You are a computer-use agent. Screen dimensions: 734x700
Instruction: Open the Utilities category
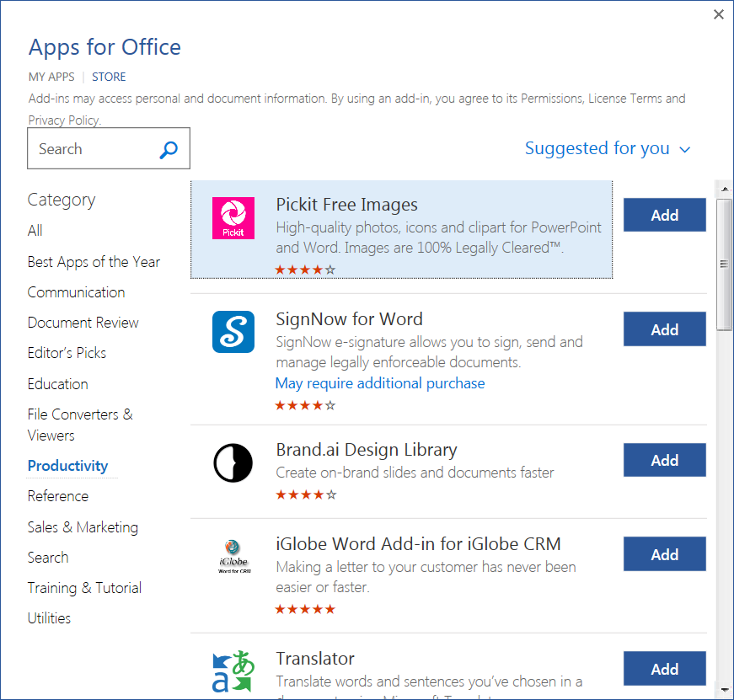[x=49, y=618]
